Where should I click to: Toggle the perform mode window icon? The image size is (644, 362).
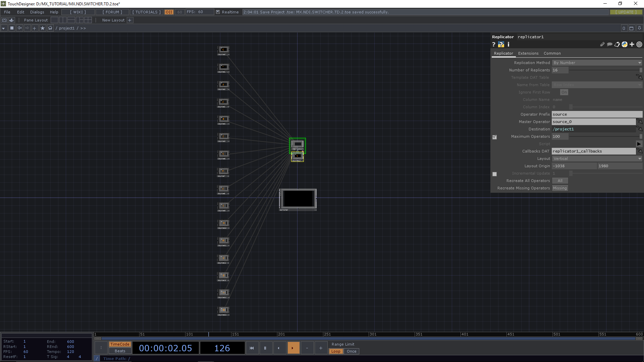click(x=4, y=20)
